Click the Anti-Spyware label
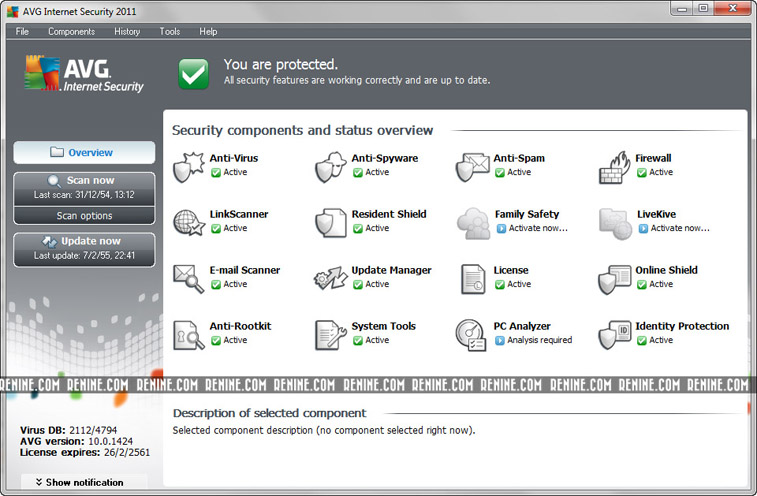 point(385,158)
